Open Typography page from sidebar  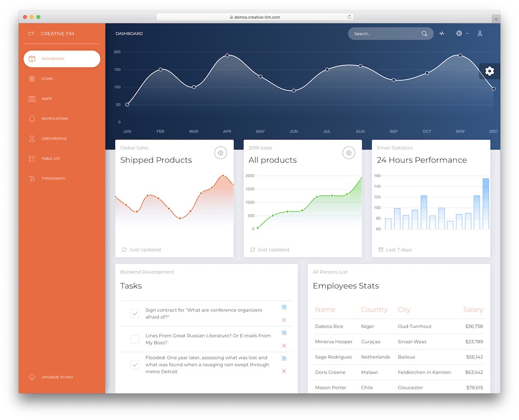62,179
